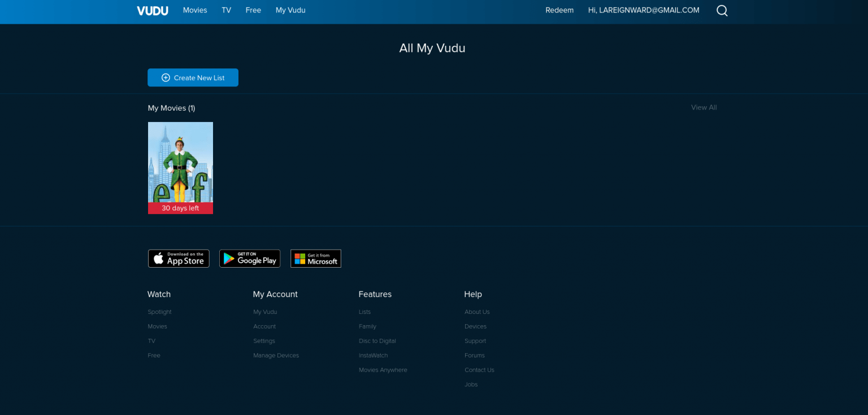Open the Disc to Digital page

(x=377, y=340)
